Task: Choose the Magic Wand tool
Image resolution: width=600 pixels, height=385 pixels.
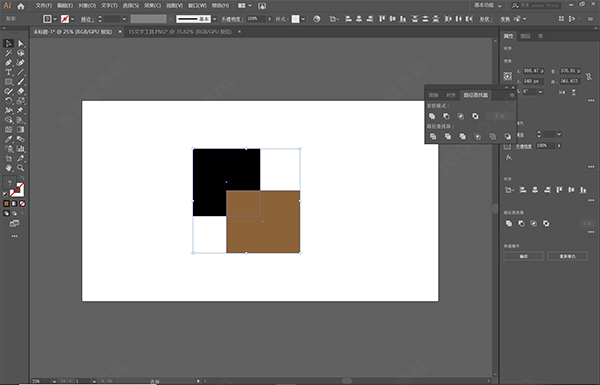Action: tap(8, 53)
